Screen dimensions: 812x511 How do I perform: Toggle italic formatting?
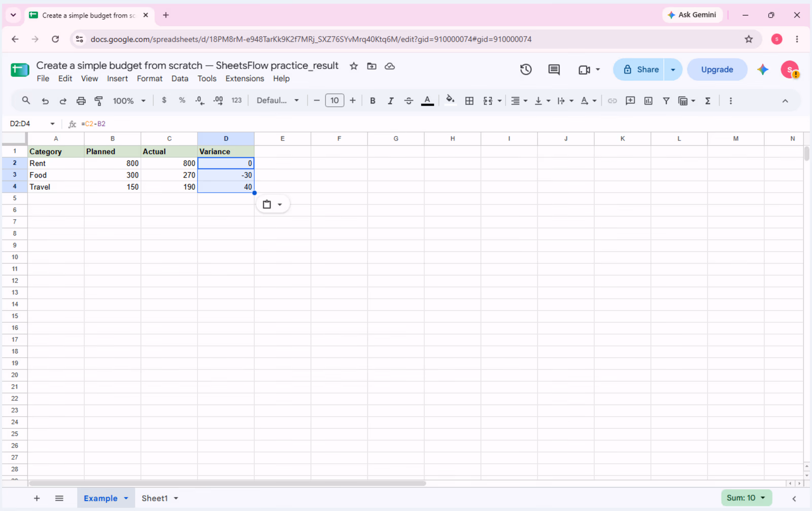pos(390,101)
